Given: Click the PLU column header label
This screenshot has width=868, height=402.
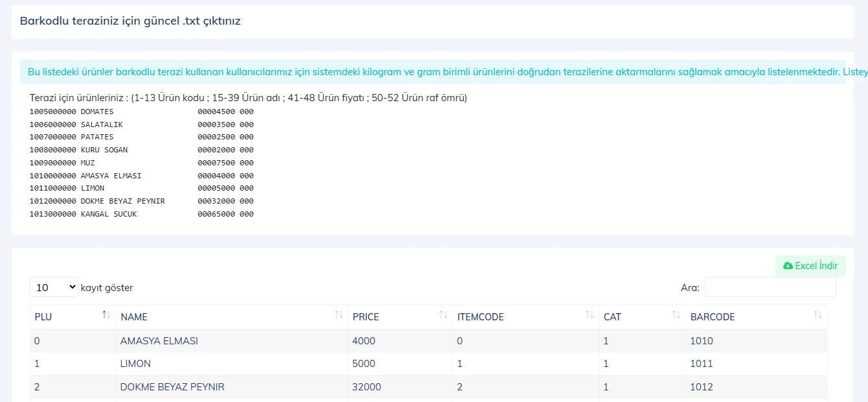Looking at the screenshot, I should tap(43, 317).
